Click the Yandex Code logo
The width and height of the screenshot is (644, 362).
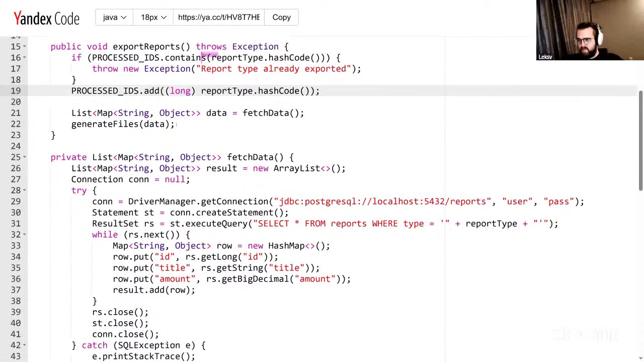point(46,18)
